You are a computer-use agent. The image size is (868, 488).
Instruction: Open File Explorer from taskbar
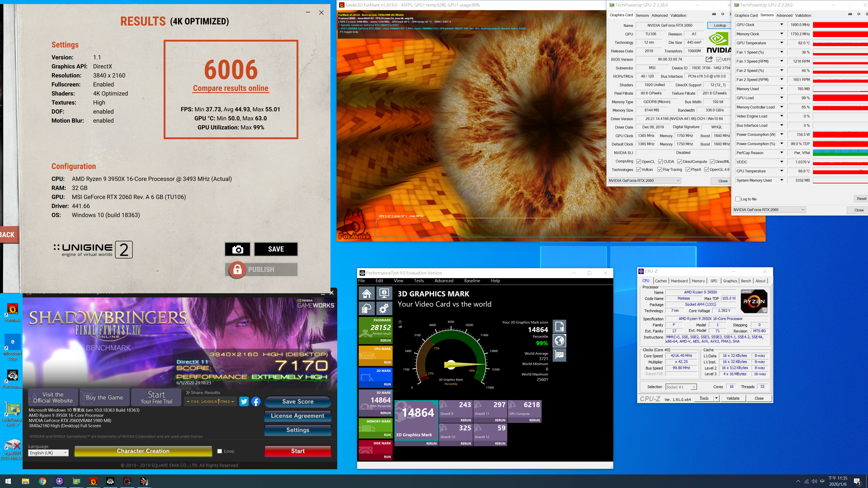[25, 481]
